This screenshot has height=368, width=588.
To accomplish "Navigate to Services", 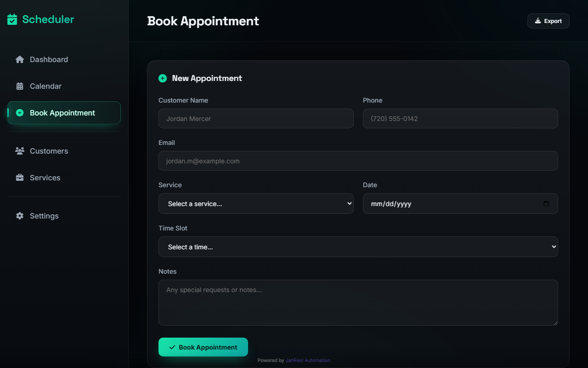I will pyautogui.click(x=64, y=178).
